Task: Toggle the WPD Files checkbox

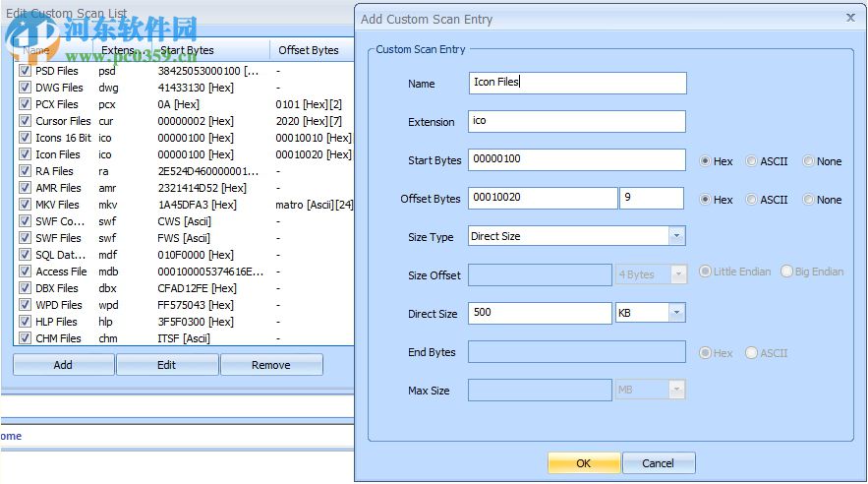Action: 25,304
